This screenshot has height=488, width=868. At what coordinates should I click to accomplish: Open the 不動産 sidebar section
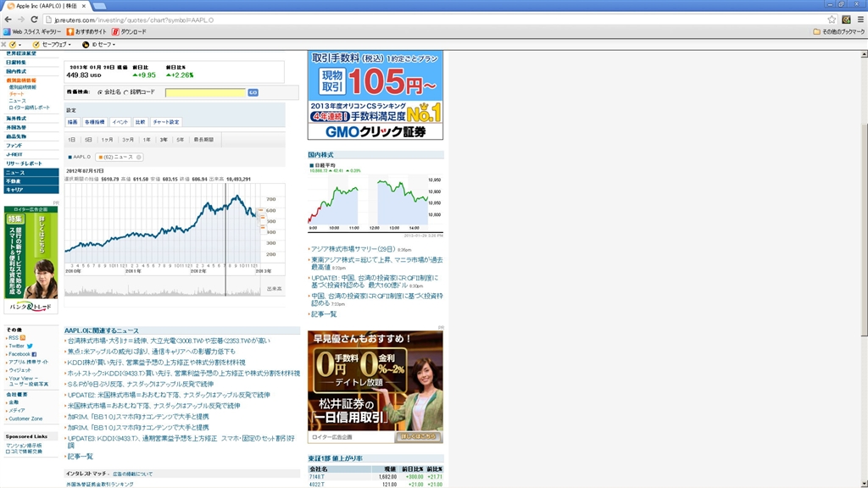[31, 181]
